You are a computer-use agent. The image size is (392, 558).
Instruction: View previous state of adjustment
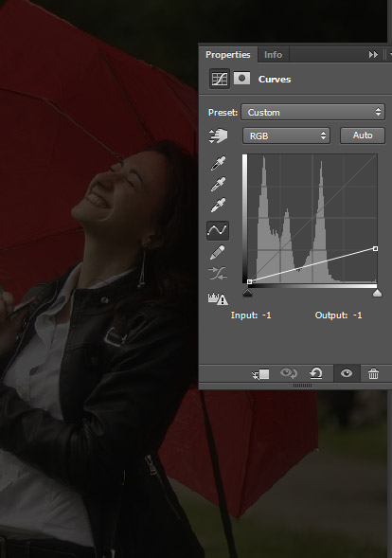(x=289, y=373)
